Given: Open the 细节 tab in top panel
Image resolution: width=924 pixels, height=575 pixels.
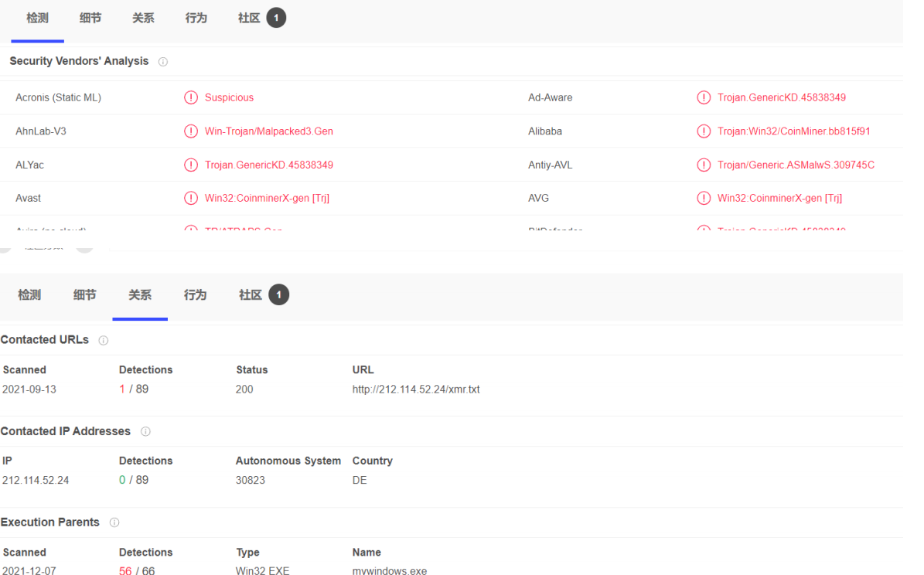Looking at the screenshot, I should click(90, 19).
